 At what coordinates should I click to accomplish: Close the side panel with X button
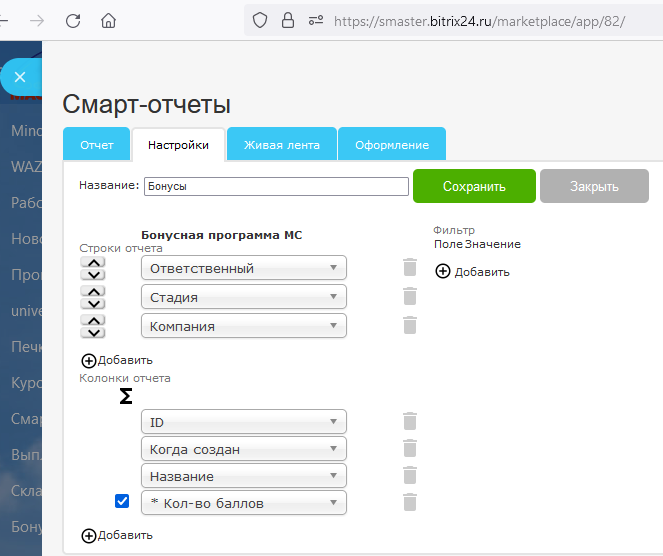20,77
